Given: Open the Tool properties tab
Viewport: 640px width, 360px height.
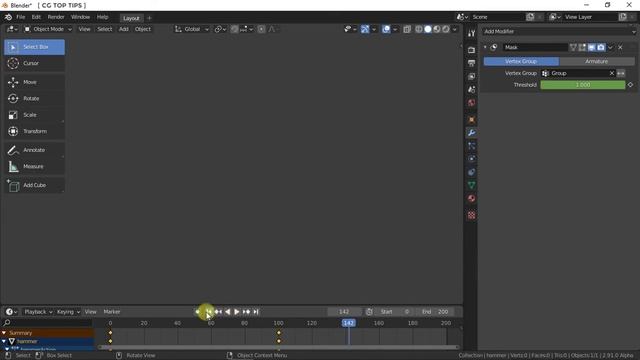Looking at the screenshot, I should [x=471, y=33].
